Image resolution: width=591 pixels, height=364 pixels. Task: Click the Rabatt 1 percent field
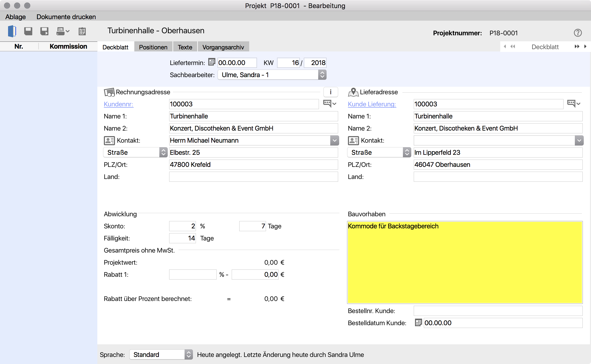tap(193, 275)
